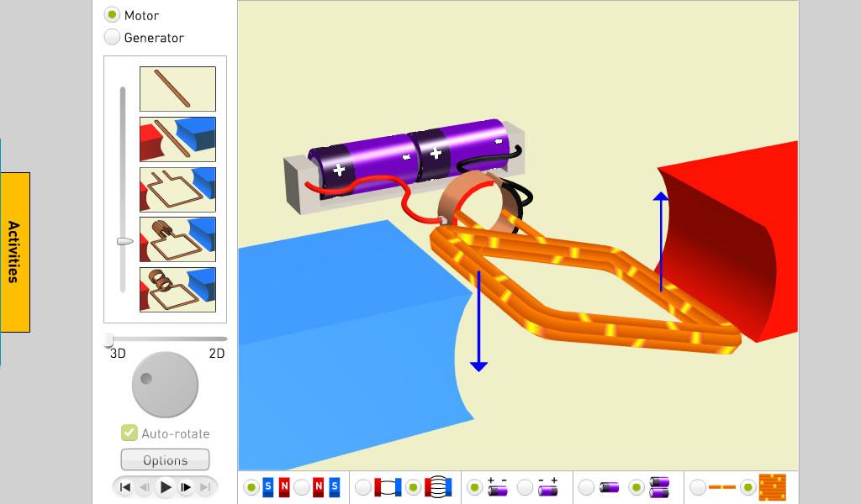Select the double battery radio button

[x=637, y=487]
